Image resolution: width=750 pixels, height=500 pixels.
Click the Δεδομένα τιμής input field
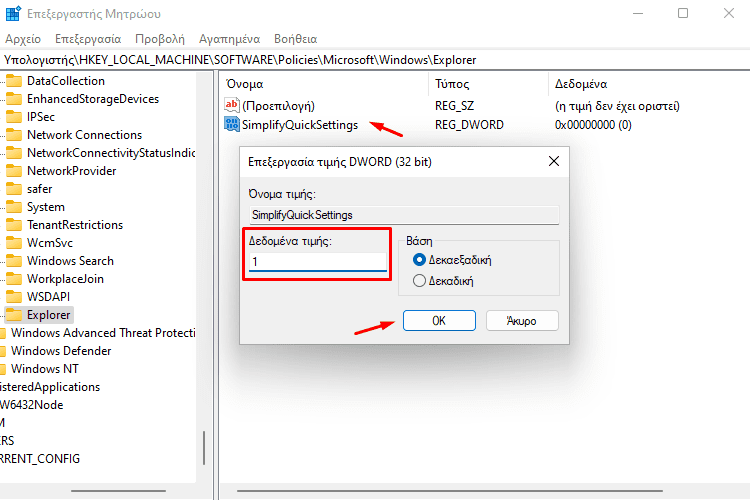[318, 262]
